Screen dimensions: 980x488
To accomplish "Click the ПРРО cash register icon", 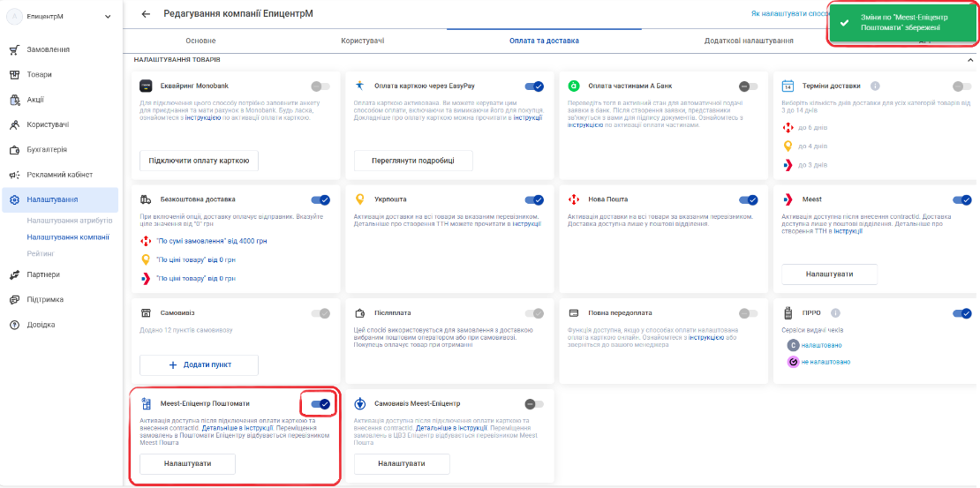I will coord(788,312).
